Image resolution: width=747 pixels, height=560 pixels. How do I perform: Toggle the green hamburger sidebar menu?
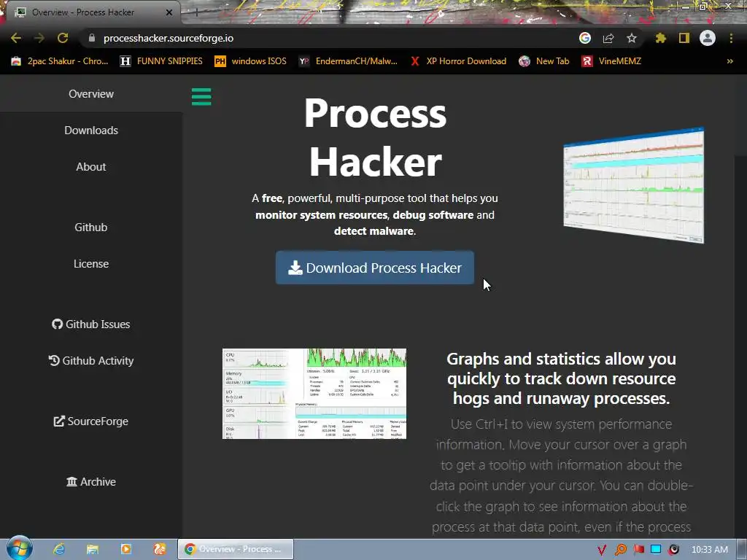(x=201, y=97)
